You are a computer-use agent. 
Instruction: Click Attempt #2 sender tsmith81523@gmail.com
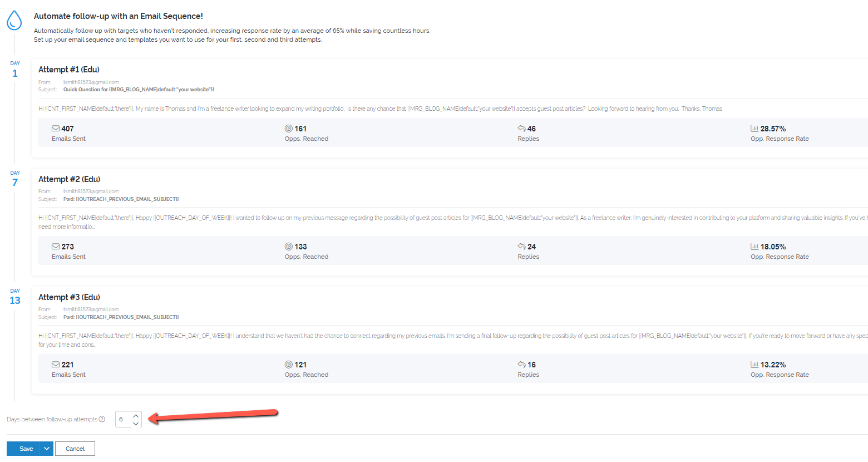click(x=91, y=191)
